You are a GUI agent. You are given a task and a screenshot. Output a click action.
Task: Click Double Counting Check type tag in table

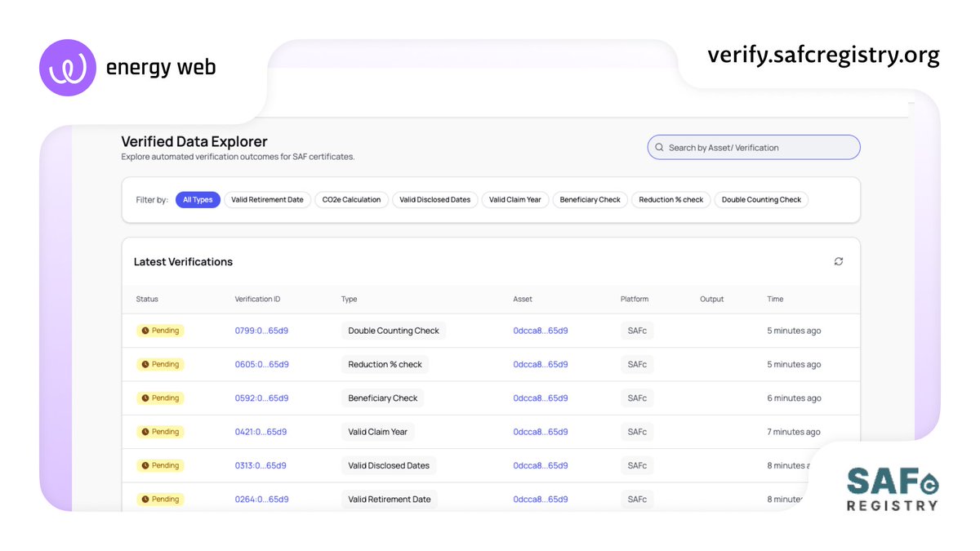pos(394,331)
